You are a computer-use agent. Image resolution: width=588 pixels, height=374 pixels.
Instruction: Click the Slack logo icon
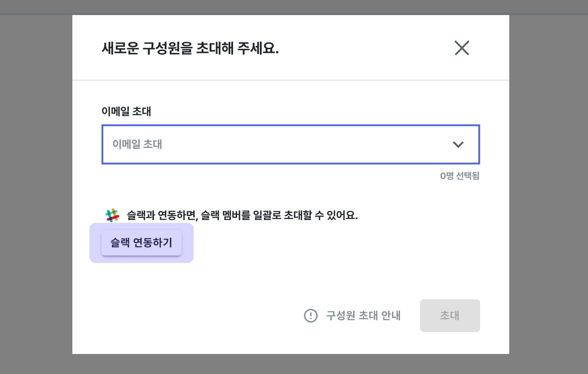(x=112, y=215)
